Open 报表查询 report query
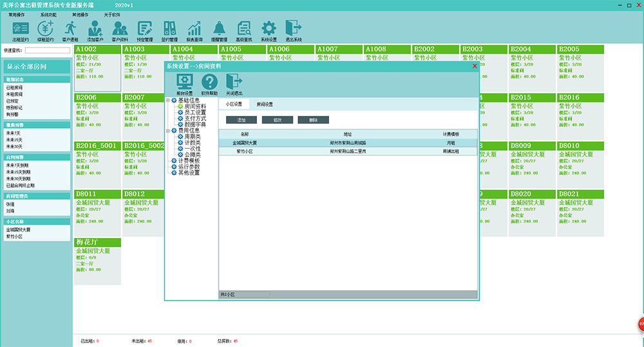This screenshot has width=644, height=347. point(194,30)
